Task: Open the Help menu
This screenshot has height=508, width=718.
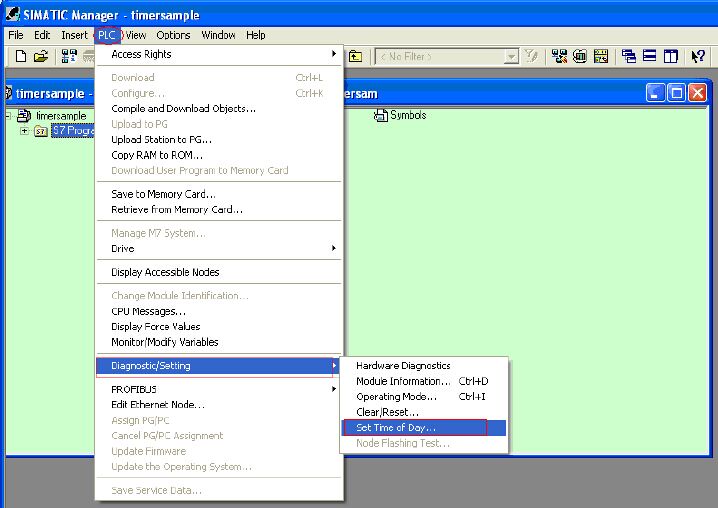Action: (256, 35)
